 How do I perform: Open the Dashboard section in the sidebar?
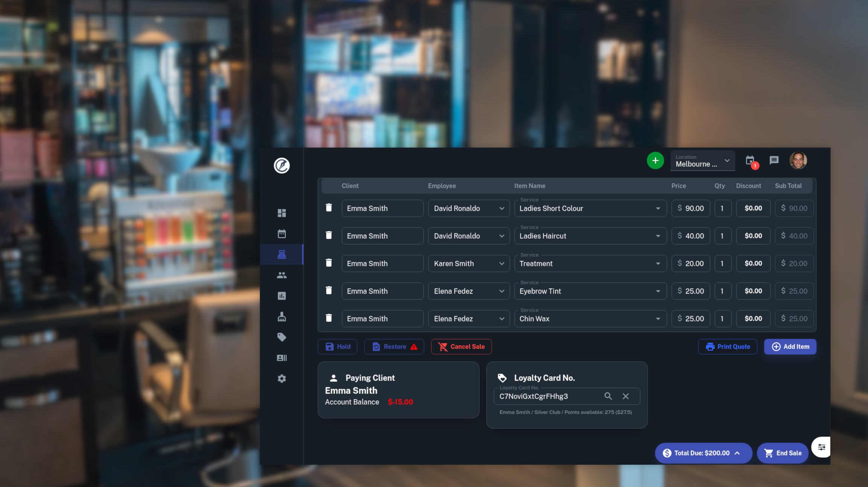pos(281,213)
